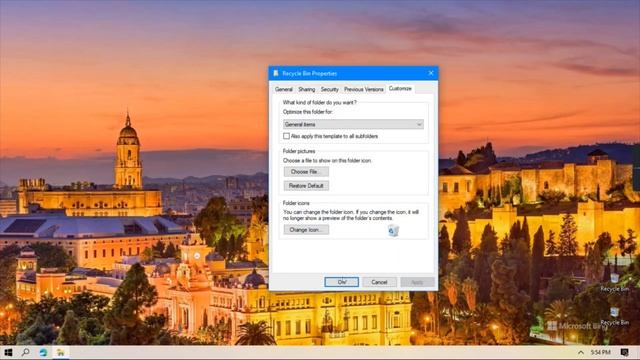This screenshot has width=640, height=360.
Task: Enable Also apply this template to all subfolders
Action: coord(287,136)
